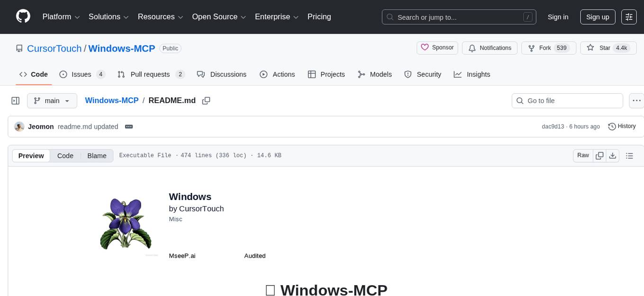This screenshot has width=644, height=296.
Task: Switch to the Actions tab
Action: pyautogui.click(x=277, y=74)
